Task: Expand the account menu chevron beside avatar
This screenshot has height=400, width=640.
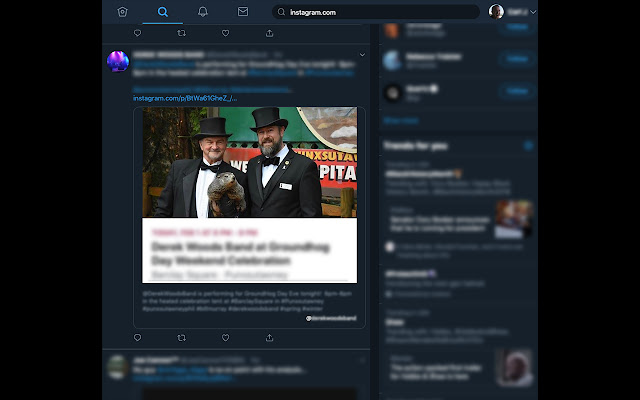Action: [x=533, y=12]
